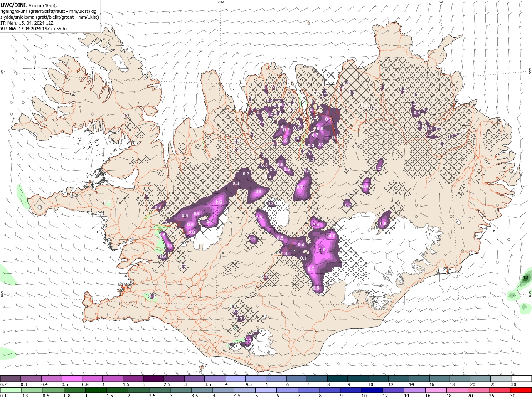Click the 15W longitude label

[440, 2]
